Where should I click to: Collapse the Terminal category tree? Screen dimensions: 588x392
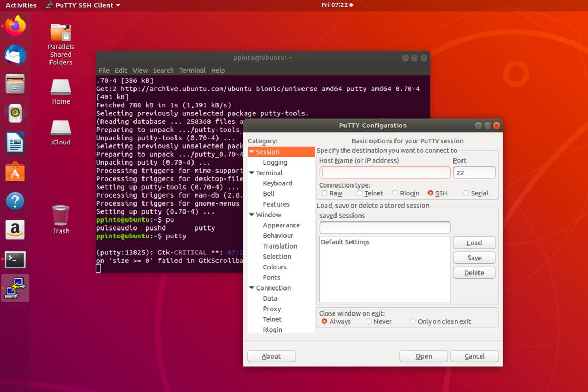[x=251, y=173]
